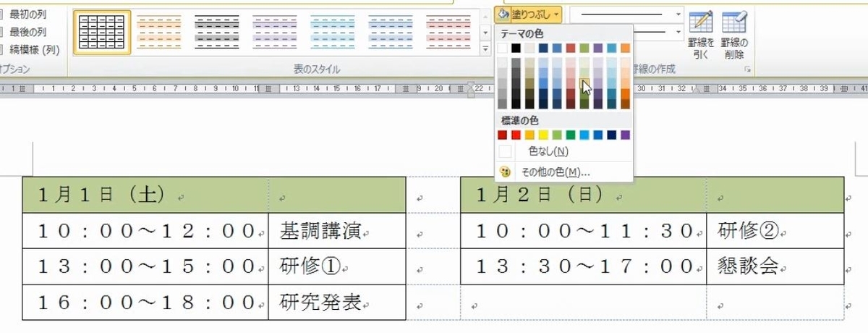Choose medium blue theme color in top row

coord(557,48)
